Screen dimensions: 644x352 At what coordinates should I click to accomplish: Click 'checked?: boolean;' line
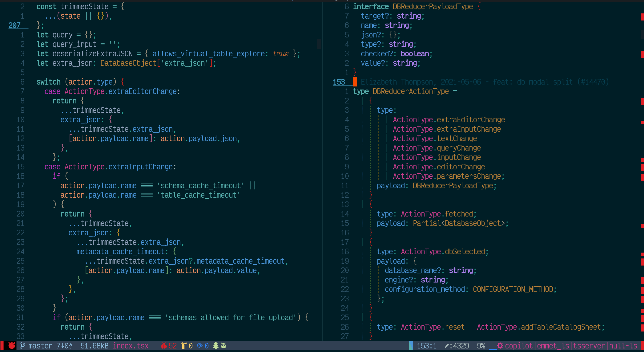pyautogui.click(x=397, y=54)
